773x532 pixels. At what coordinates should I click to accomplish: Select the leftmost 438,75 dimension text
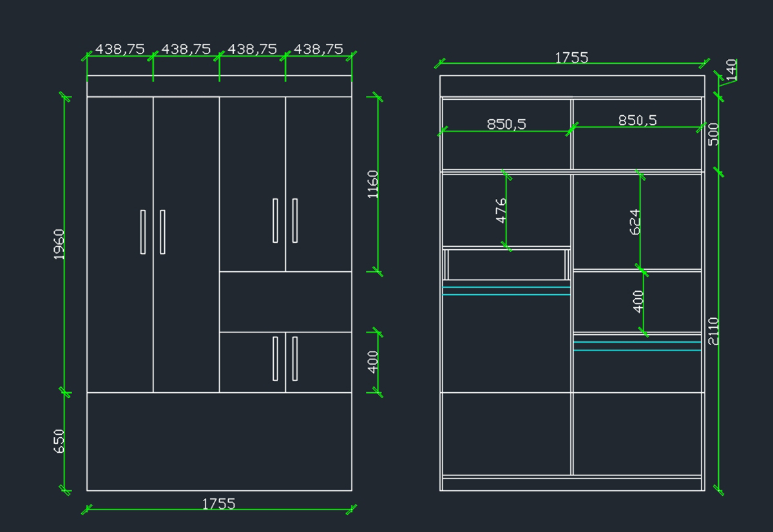click(120, 49)
